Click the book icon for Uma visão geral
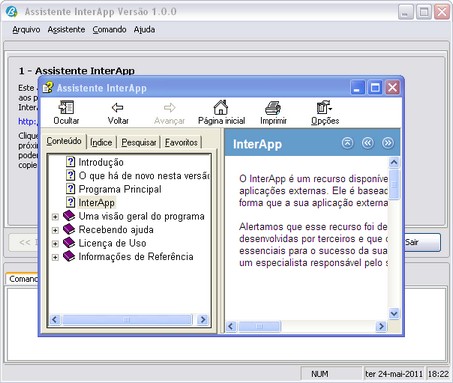This screenshot has width=453, height=383. point(69,216)
